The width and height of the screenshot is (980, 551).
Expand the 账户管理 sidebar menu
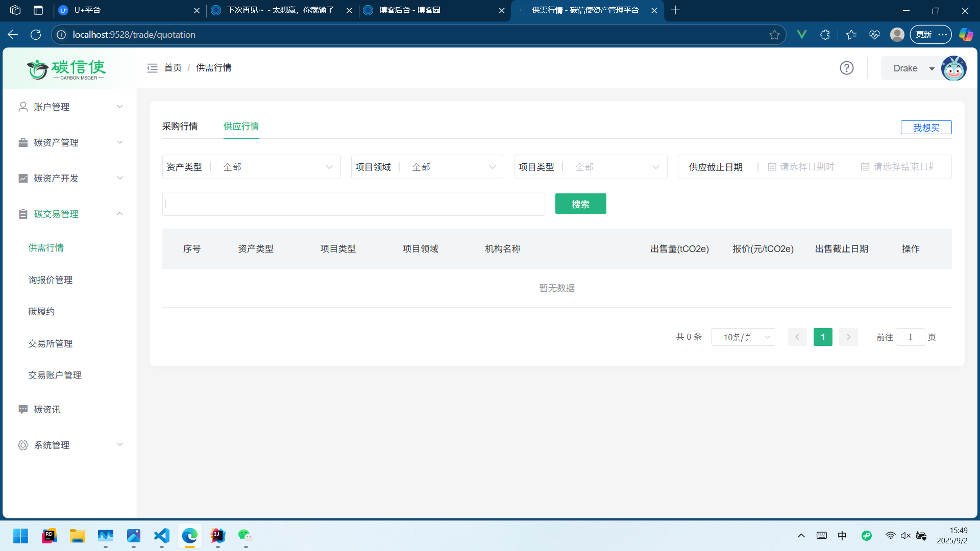[x=69, y=107]
